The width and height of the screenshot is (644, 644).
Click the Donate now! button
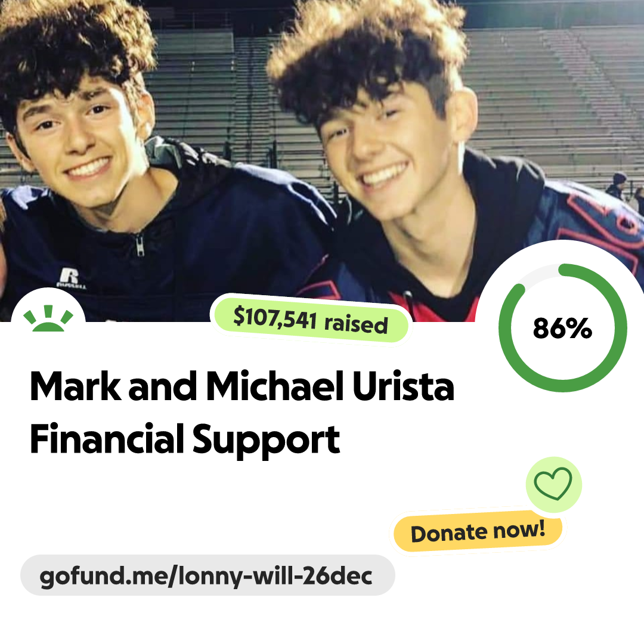(x=478, y=531)
